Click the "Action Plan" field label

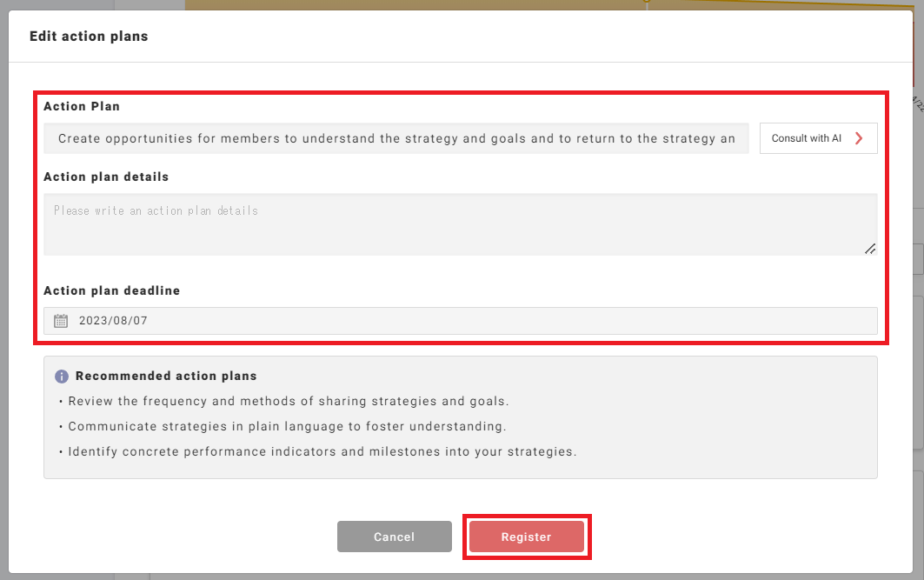tap(82, 106)
